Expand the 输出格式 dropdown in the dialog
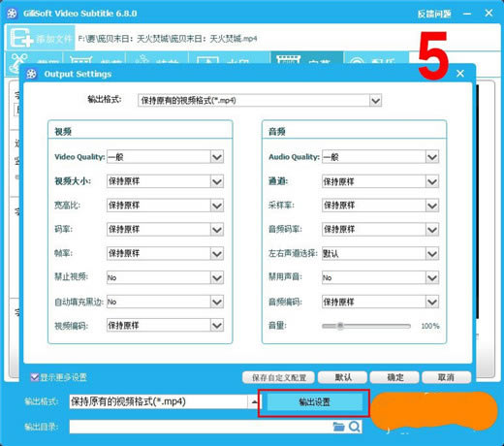The width and height of the screenshot is (504, 446). (x=375, y=101)
